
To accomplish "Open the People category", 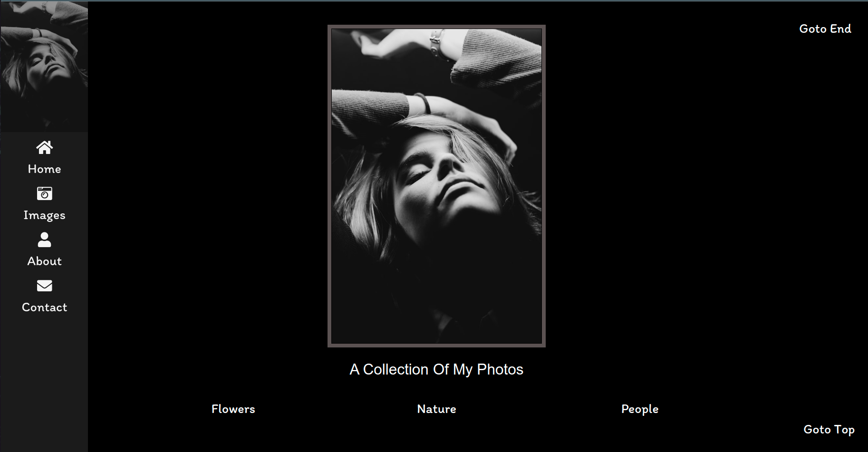I will (x=640, y=409).
